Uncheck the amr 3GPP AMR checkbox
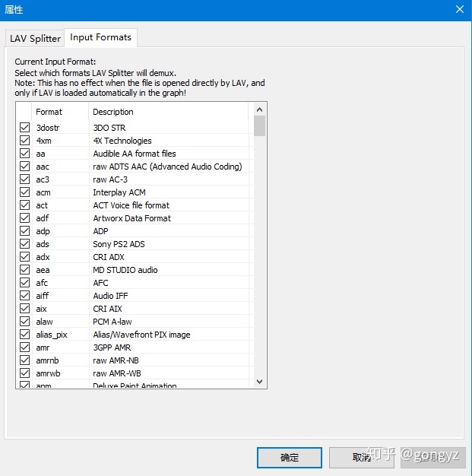The image size is (472, 476). (x=25, y=347)
